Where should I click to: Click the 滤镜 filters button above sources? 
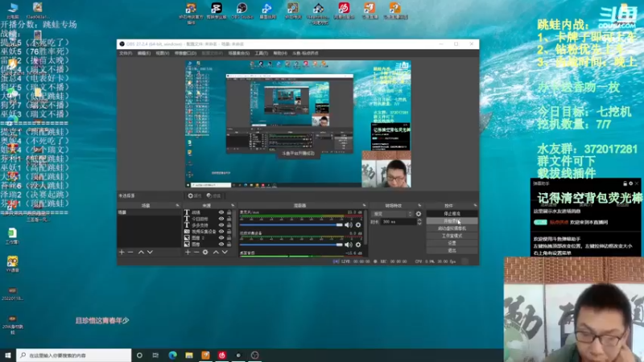[x=213, y=195]
